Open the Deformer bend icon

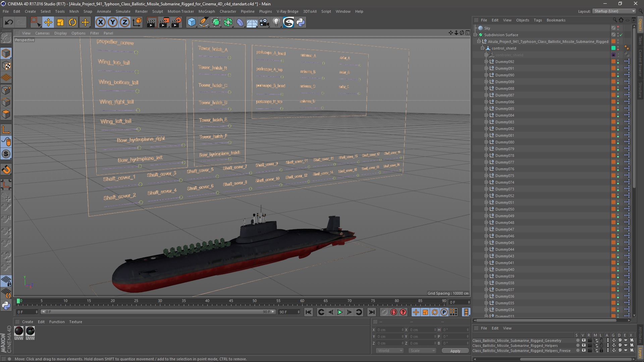[x=240, y=22]
